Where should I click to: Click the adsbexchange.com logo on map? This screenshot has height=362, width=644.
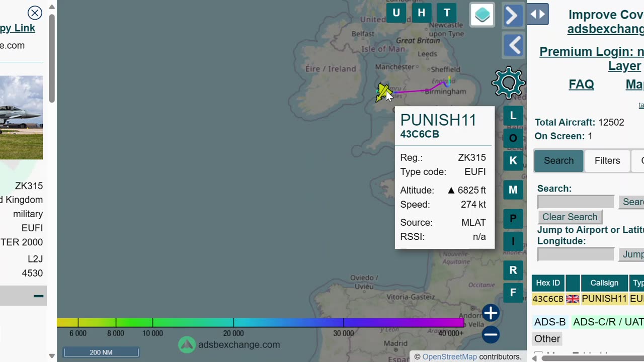(229, 345)
